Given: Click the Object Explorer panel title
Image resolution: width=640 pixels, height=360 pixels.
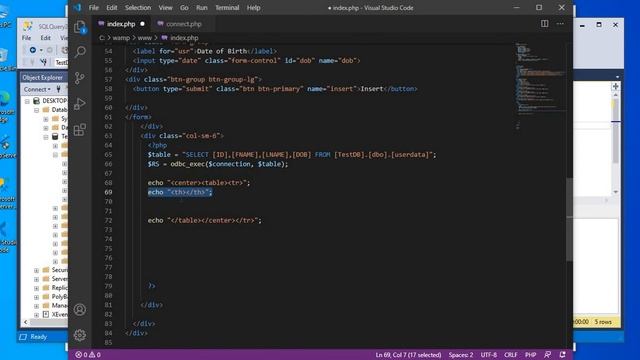Looking at the screenshot, I should tap(42, 78).
